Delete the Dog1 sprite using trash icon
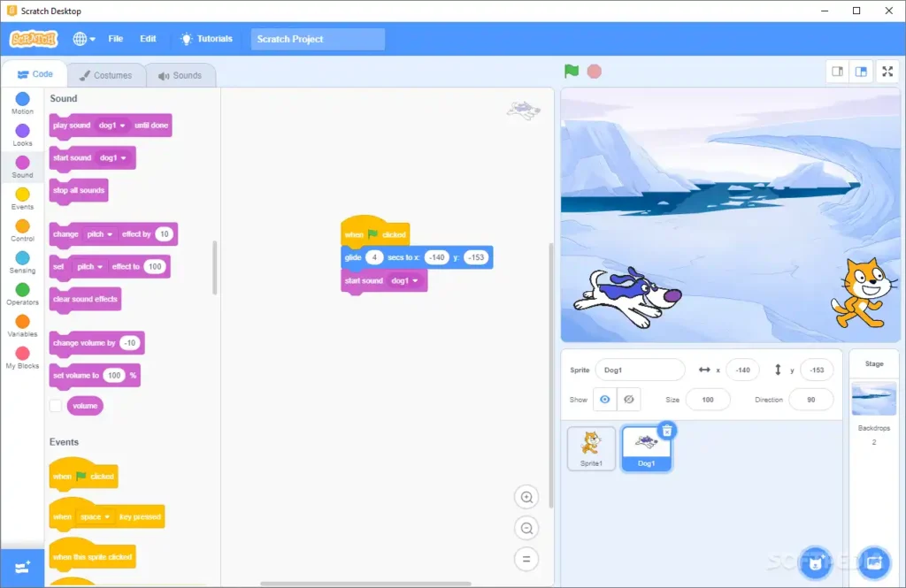Screen dimensions: 906x588 [667, 431]
